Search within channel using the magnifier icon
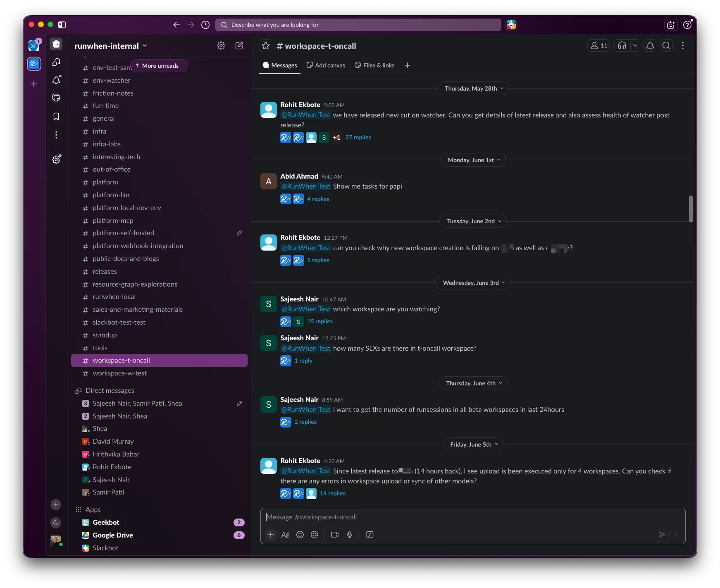The width and height of the screenshot is (720, 588). coord(666,45)
